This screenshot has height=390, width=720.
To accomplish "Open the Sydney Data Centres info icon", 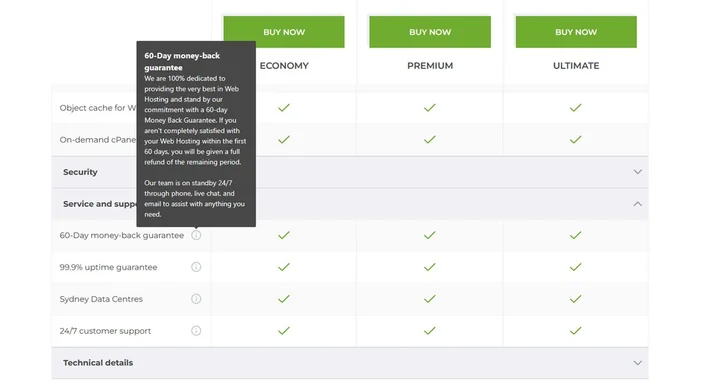I will pos(196,299).
